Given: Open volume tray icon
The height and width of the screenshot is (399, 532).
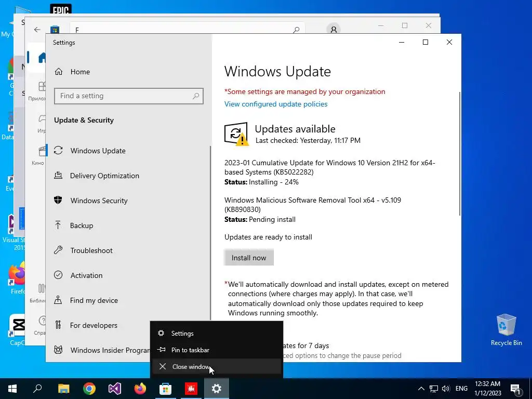Looking at the screenshot, I should [446, 389].
